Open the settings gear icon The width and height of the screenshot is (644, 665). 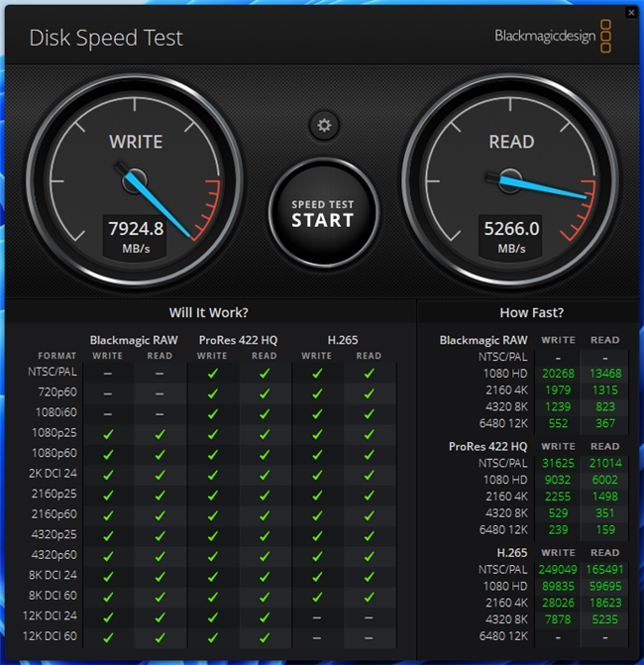click(x=324, y=126)
